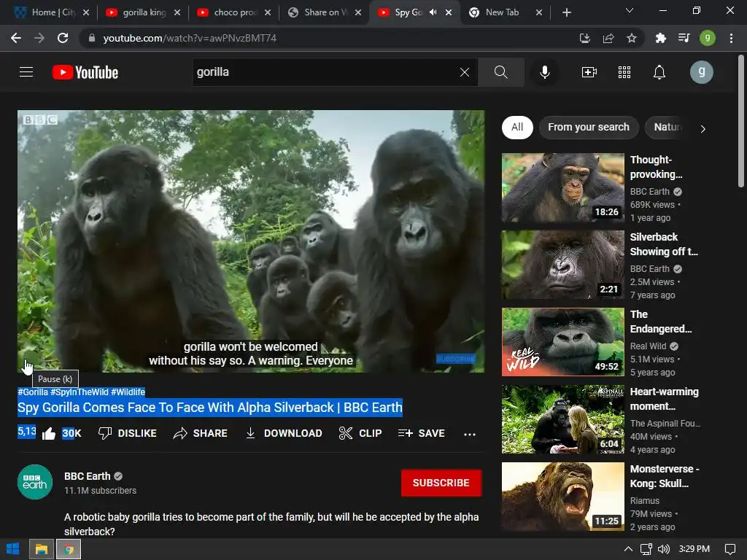Go back in browser

16,38
